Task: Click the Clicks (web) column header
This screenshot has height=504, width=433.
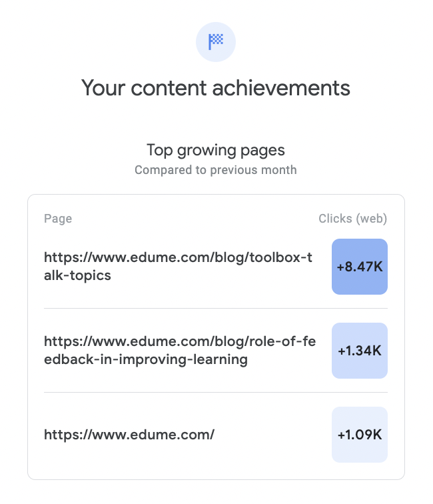Action: point(352,219)
